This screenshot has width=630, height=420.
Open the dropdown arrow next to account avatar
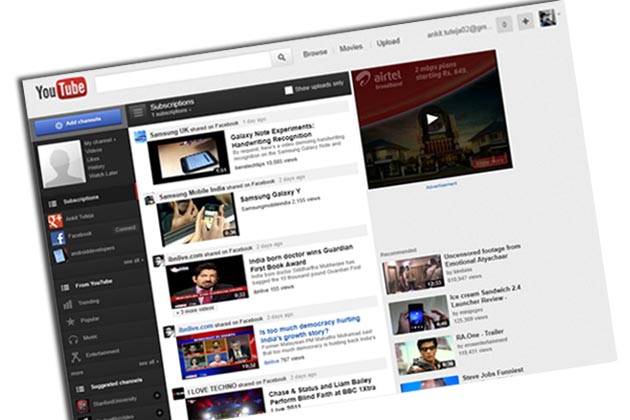tap(559, 14)
